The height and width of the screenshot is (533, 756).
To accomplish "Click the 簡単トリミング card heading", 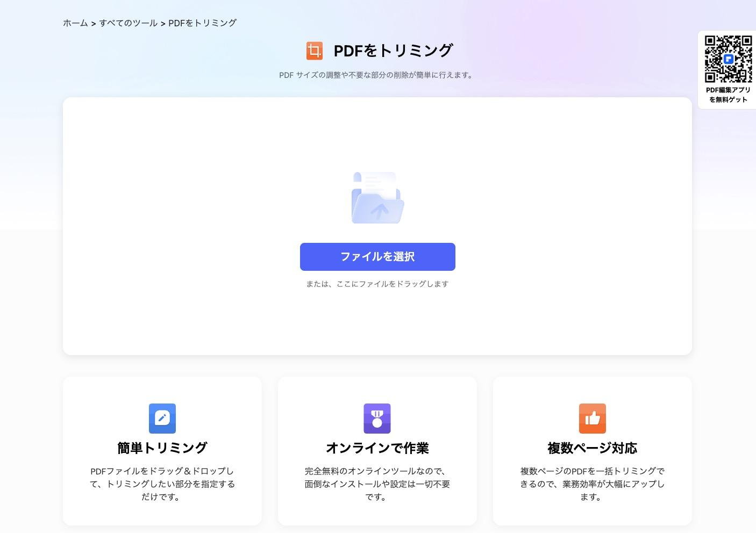I will pos(162,448).
